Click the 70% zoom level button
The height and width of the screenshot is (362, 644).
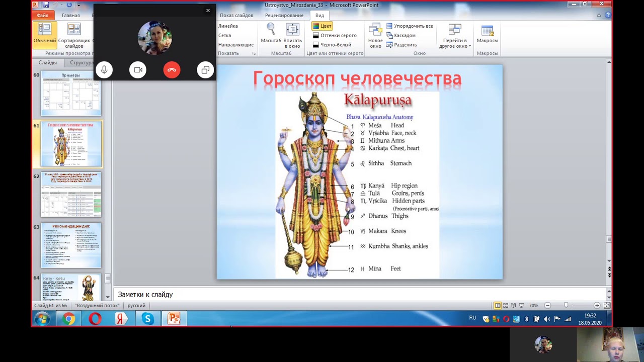coord(534,305)
